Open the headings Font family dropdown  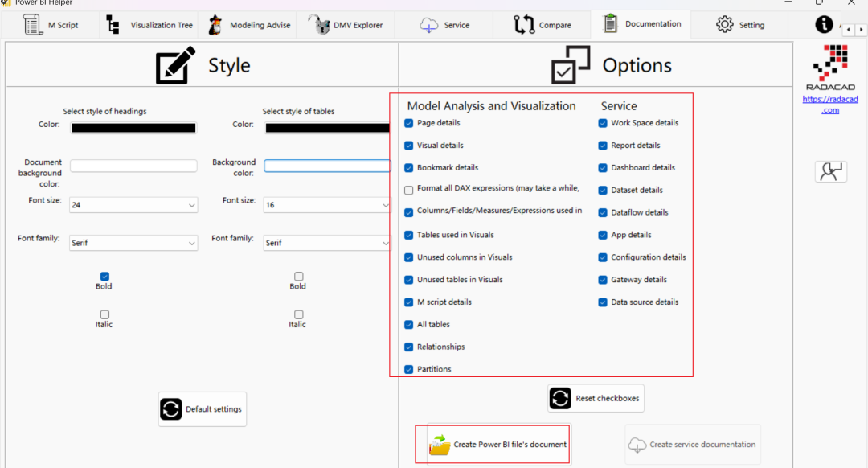(133, 243)
